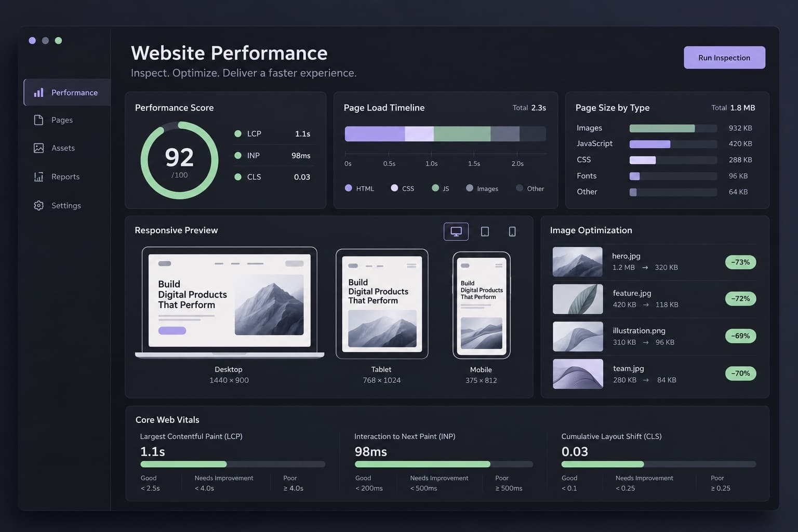Switch to mobile phone preview icon
The width and height of the screenshot is (798, 532).
point(512,232)
